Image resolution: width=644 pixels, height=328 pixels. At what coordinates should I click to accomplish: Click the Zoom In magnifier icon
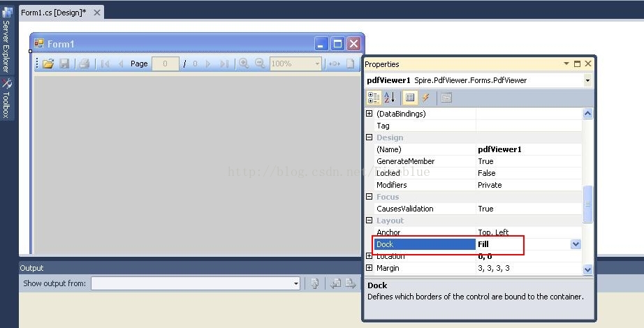244,64
